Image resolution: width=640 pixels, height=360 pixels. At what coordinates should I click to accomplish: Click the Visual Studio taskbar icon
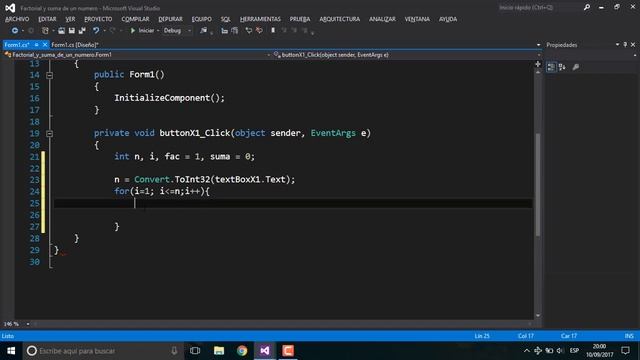265,351
